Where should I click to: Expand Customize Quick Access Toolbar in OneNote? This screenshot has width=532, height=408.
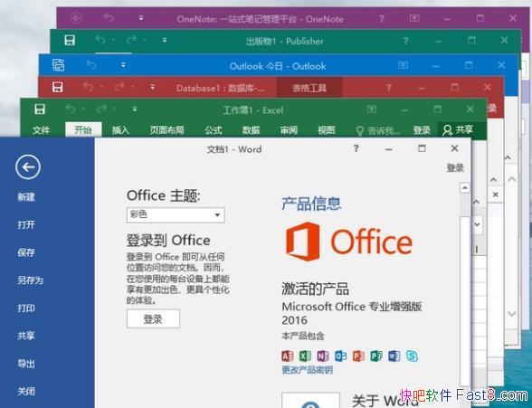point(141,17)
